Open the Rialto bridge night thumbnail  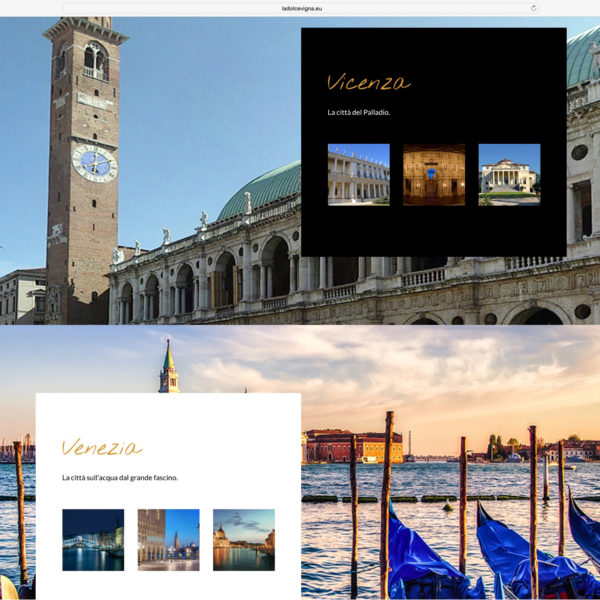coord(93,540)
